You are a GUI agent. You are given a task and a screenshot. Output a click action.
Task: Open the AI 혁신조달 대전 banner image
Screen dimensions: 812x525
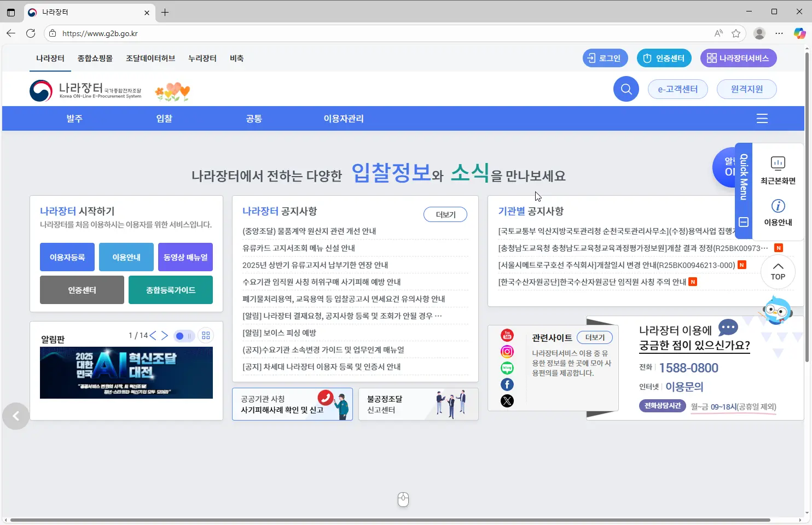click(126, 372)
